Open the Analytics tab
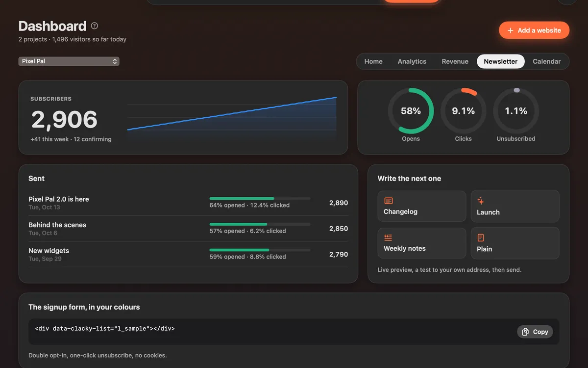The height and width of the screenshot is (368, 588). pos(412,61)
